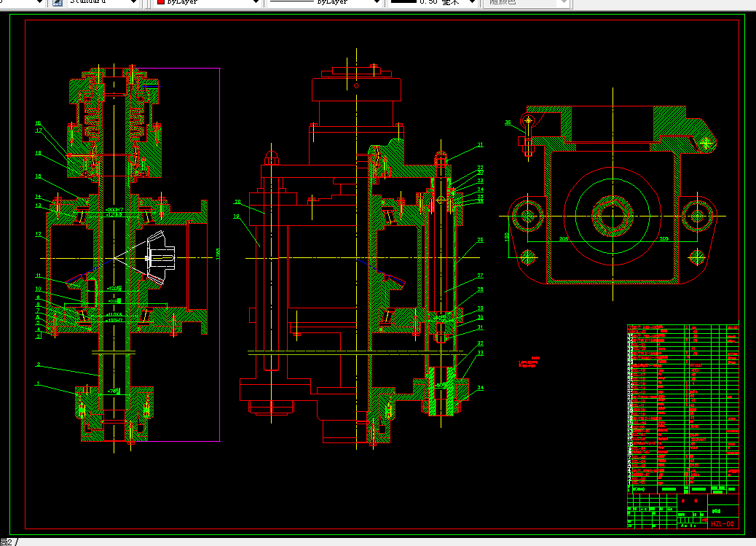Image resolution: width=756 pixels, height=546 pixels.
Task: Select part callout number 19
Action: coord(236,217)
